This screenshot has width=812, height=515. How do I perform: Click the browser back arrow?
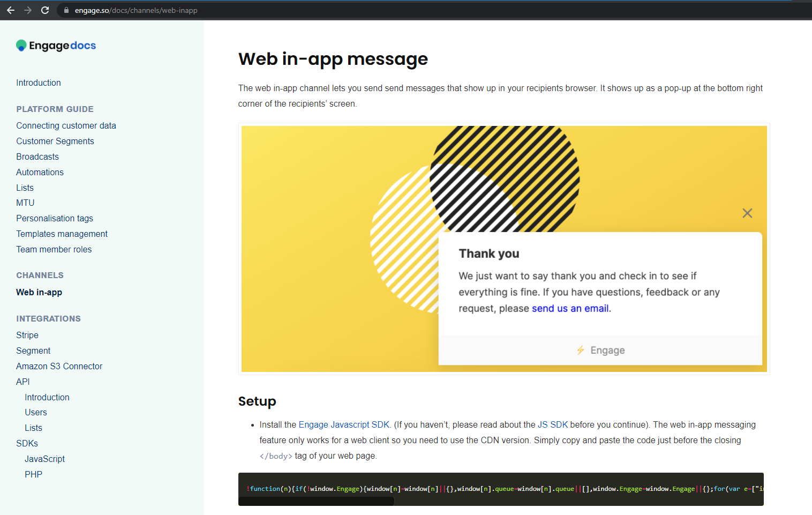click(x=11, y=10)
